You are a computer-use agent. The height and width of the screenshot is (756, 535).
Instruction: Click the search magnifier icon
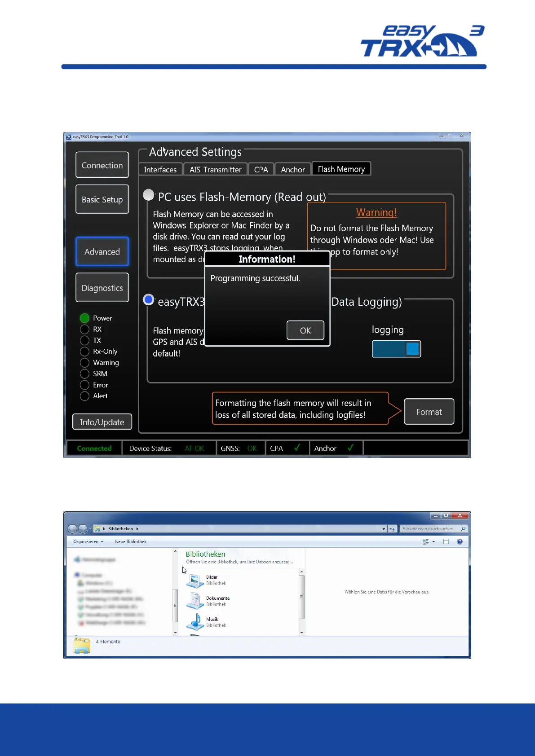463,529
